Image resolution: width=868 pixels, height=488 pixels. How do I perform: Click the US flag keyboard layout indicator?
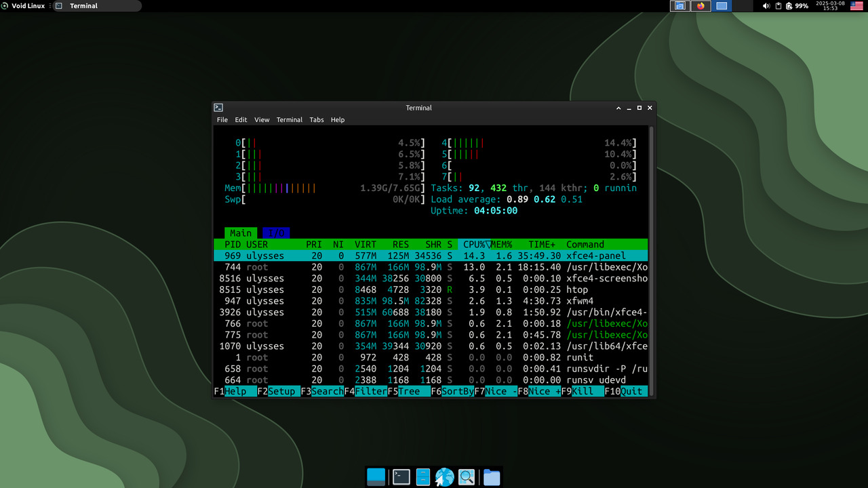(856, 6)
